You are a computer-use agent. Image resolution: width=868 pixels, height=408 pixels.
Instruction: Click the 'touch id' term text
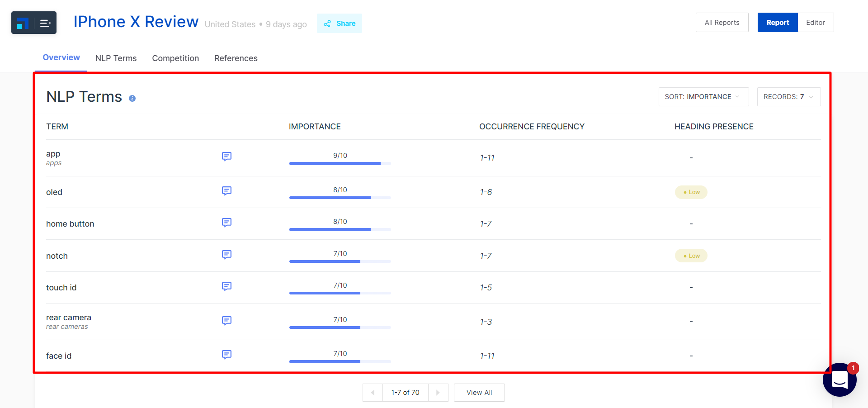[x=61, y=288]
